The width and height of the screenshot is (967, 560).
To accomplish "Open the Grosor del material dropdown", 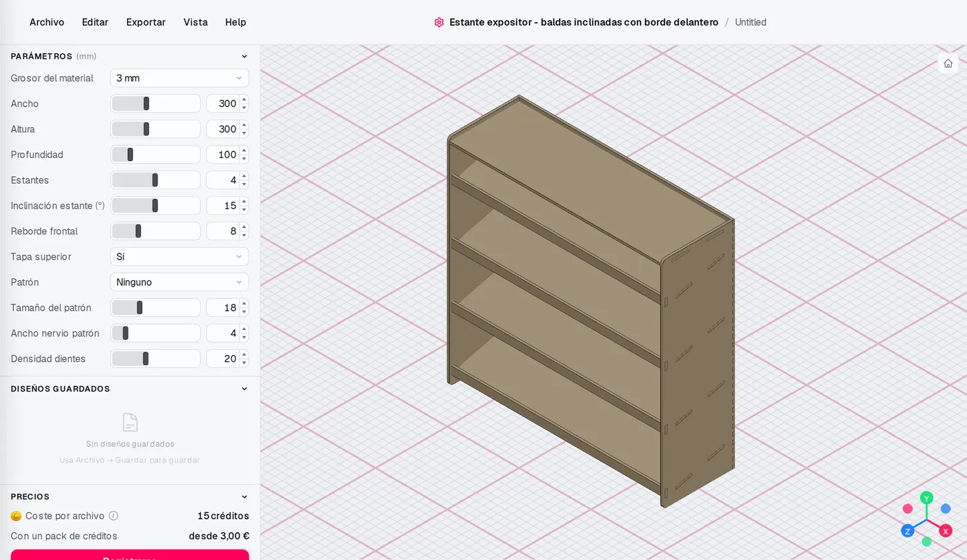I will (x=180, y=78).
